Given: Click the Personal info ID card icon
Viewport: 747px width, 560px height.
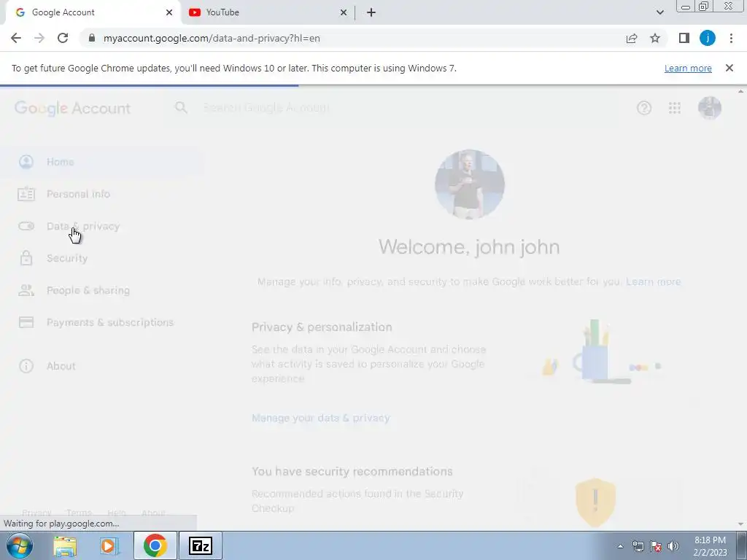Looking at the screenshot, I should point(26,194).
